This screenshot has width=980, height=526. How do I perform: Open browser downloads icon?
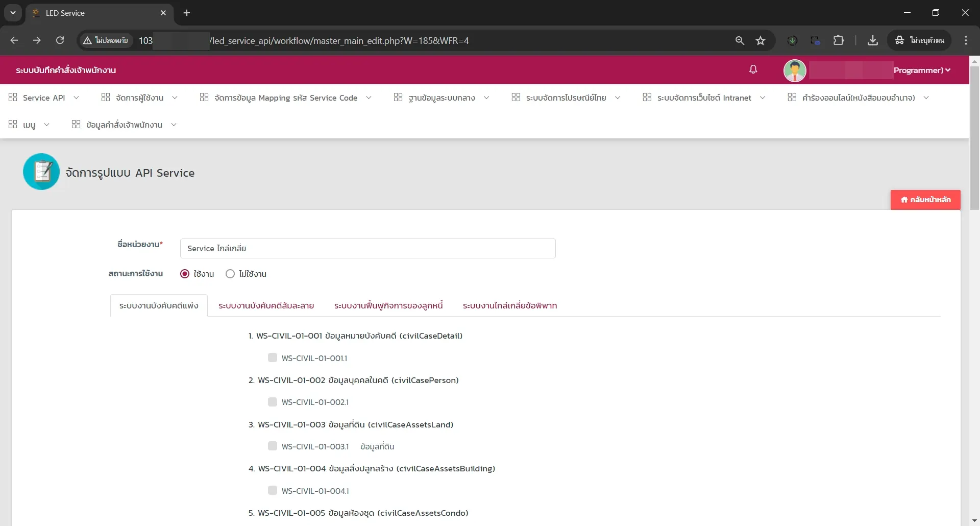pyautogui.click(x=873, y=40)
